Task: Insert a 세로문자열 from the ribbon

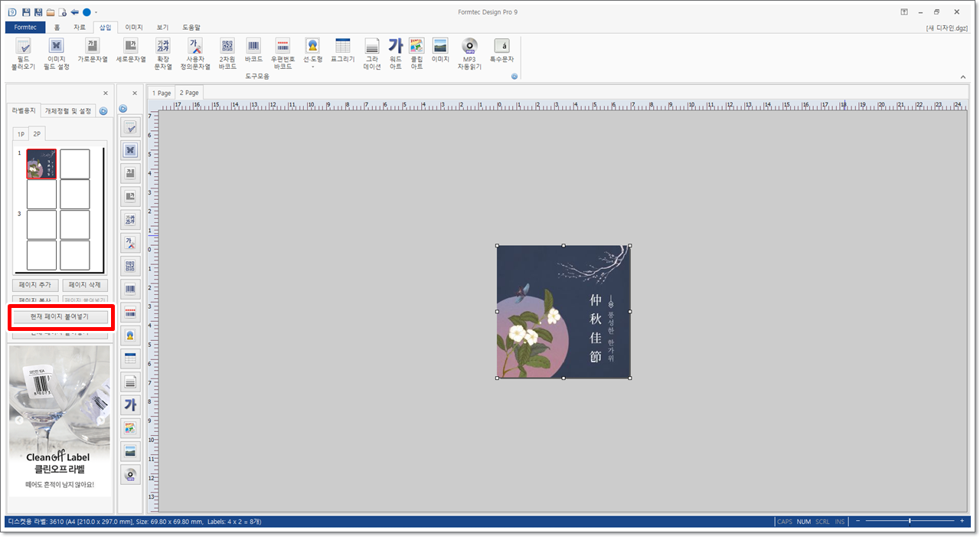Action: 131,51
